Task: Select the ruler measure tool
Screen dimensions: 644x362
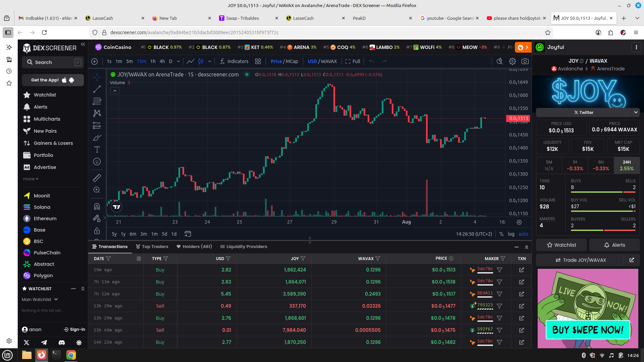Action: 97,178
